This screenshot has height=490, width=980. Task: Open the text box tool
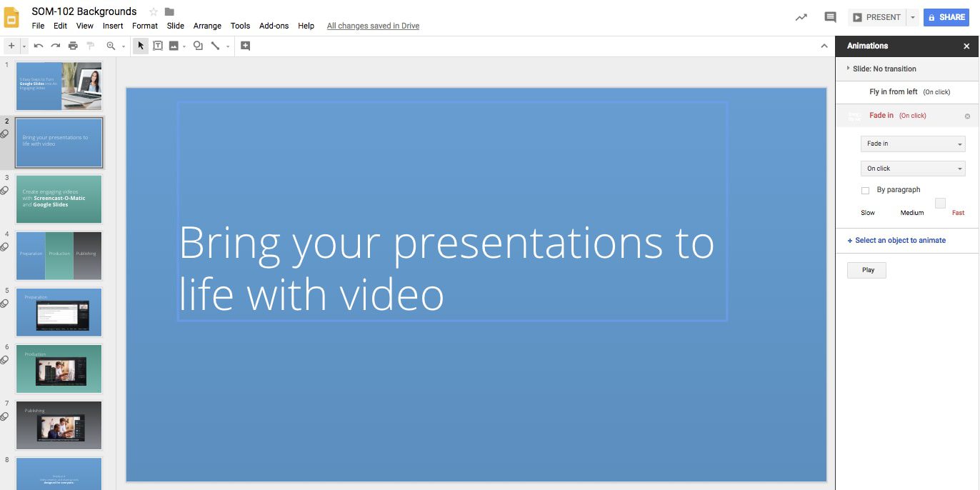tap(158, 45)
